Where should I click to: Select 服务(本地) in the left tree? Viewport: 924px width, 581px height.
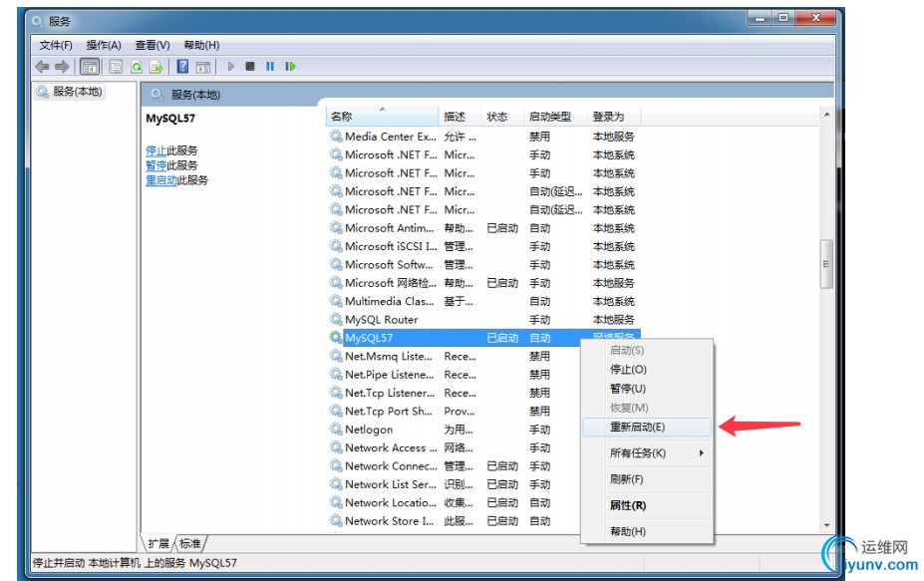70,92
